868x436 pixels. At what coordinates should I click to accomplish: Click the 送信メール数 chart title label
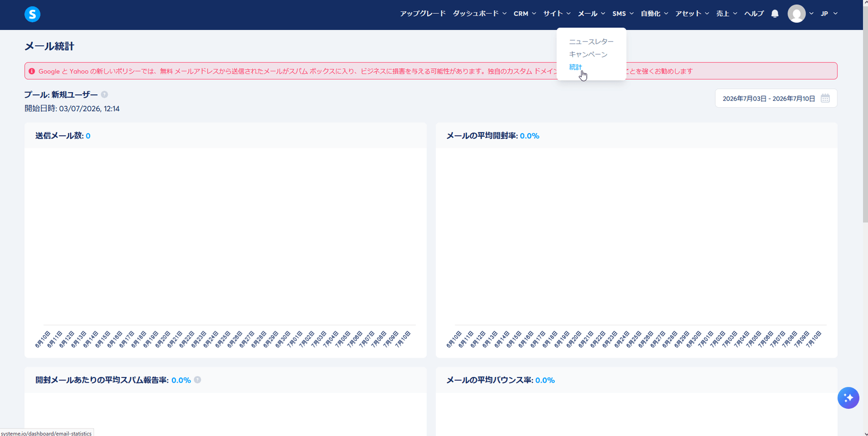point(59,136)
